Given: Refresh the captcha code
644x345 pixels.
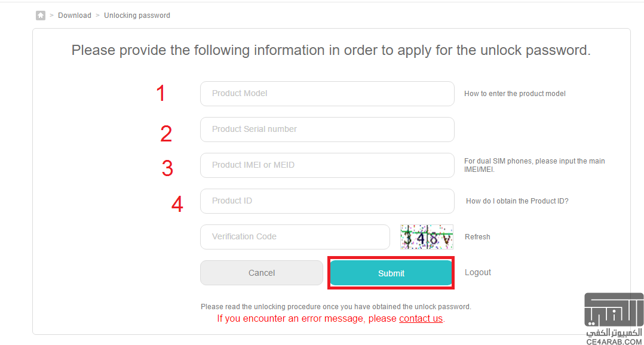Looking at the screenshot, I should click(x=477, y=237).
